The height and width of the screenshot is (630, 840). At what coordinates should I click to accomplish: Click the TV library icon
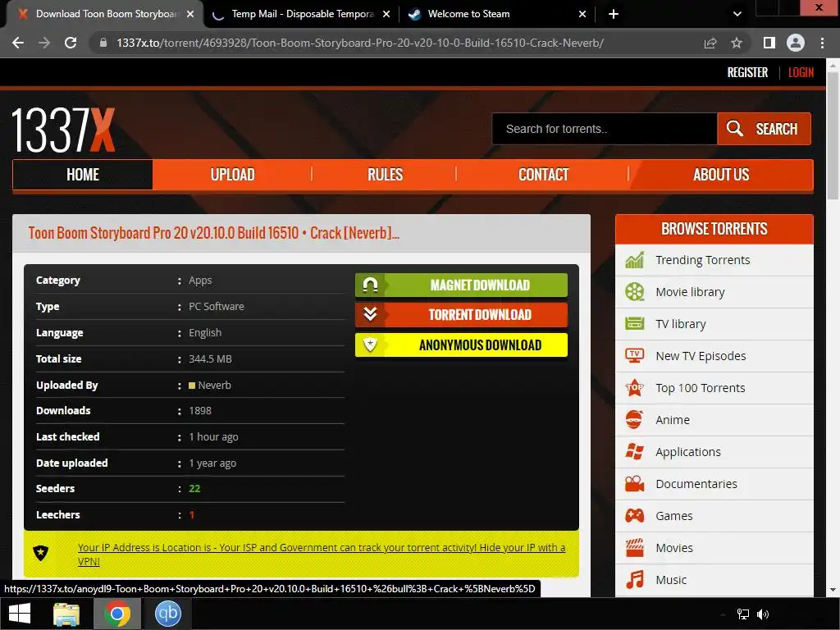point(635,323)
